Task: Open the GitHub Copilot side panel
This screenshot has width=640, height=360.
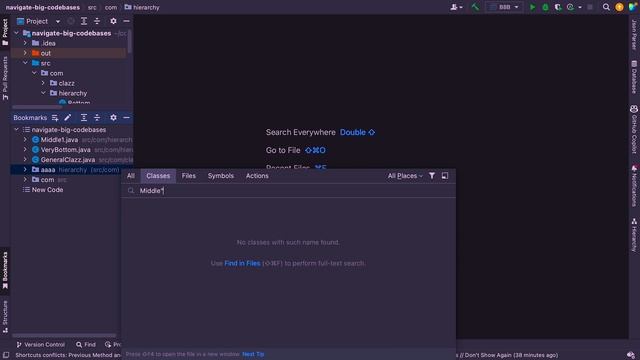Action: 634,129
